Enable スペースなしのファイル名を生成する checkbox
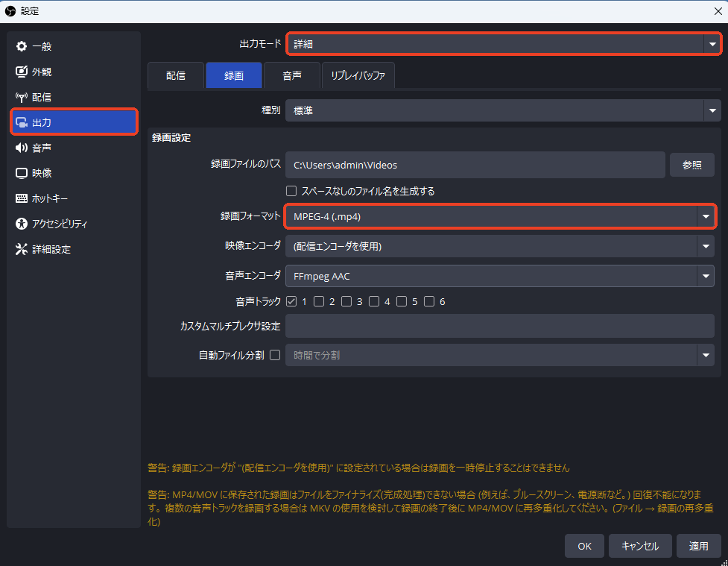The height and width of the screenshot is (566, 728). pyautogui.click(x=291, y=191)
